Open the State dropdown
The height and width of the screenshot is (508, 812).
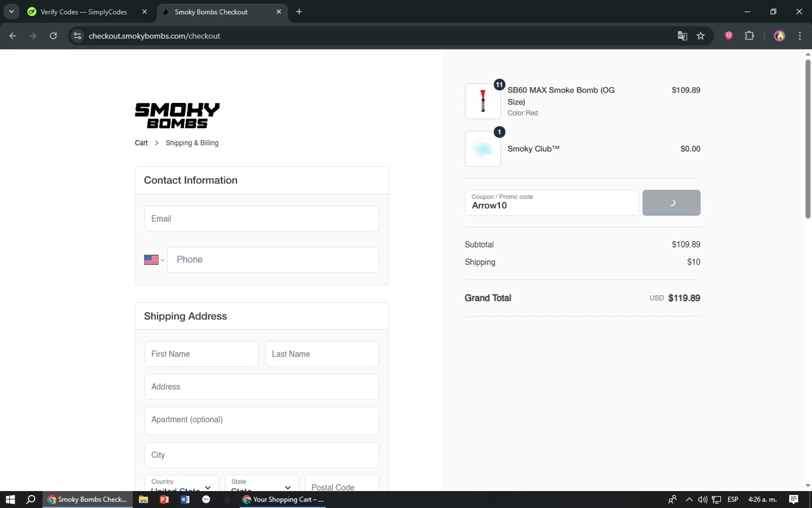[261, 484]
